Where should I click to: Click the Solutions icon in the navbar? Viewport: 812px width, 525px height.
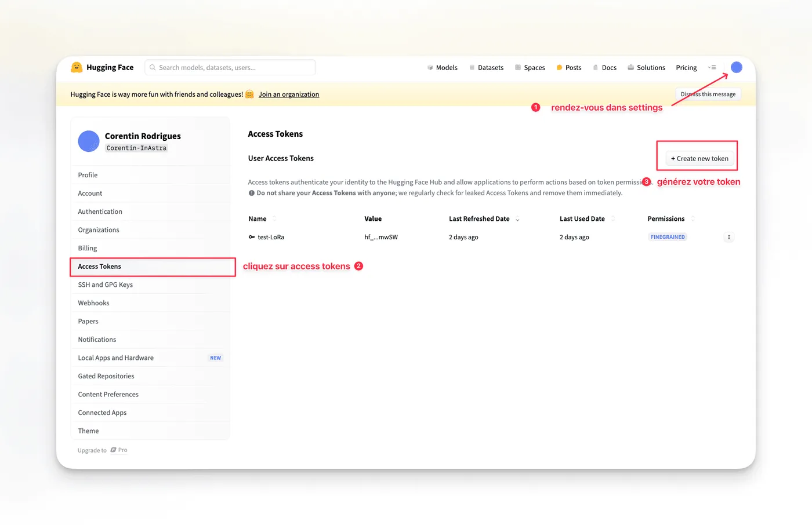630,68
